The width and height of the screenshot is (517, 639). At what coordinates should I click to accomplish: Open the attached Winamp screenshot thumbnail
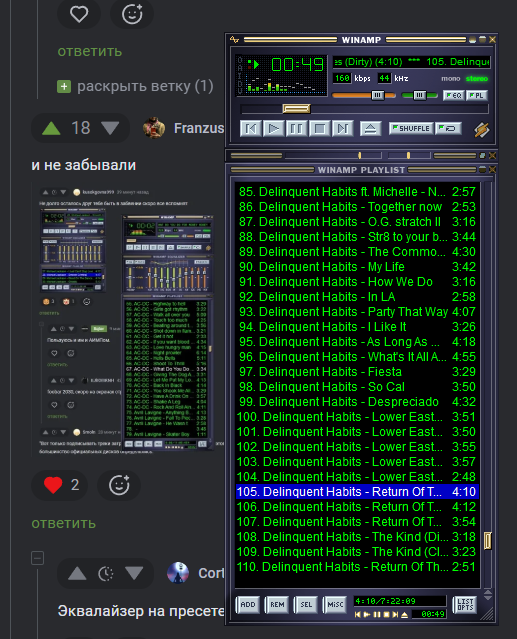pos(128,321)
